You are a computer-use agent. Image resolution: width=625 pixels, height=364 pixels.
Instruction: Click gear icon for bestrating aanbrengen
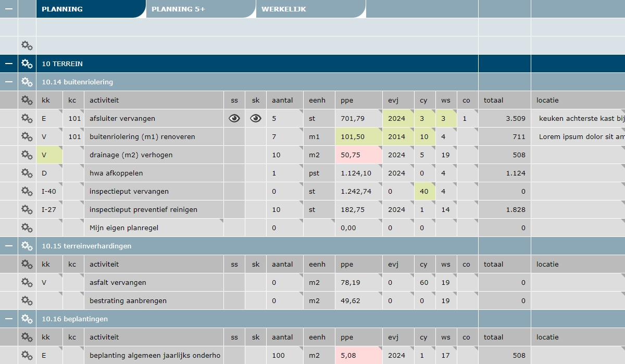point(27,300)
